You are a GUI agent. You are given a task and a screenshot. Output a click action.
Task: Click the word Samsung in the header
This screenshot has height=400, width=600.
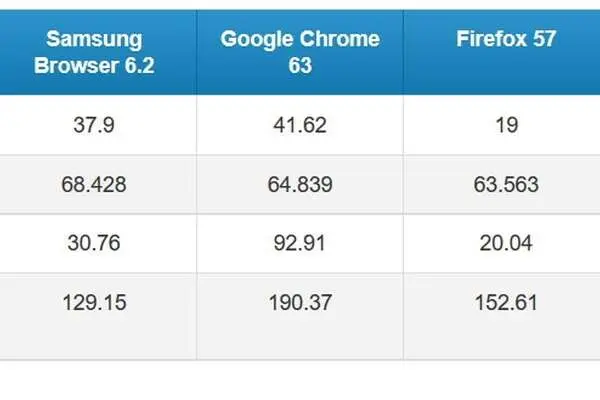coord(94,40)
